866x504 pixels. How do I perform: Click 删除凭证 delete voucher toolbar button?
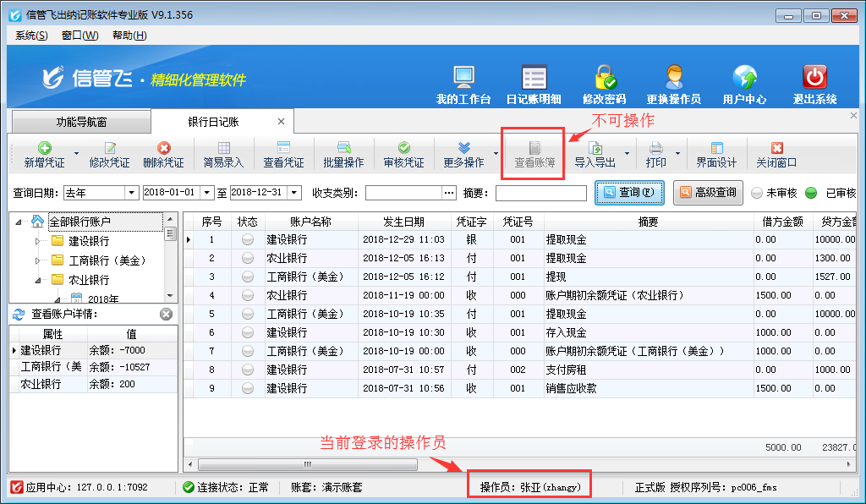pos(163,154)
